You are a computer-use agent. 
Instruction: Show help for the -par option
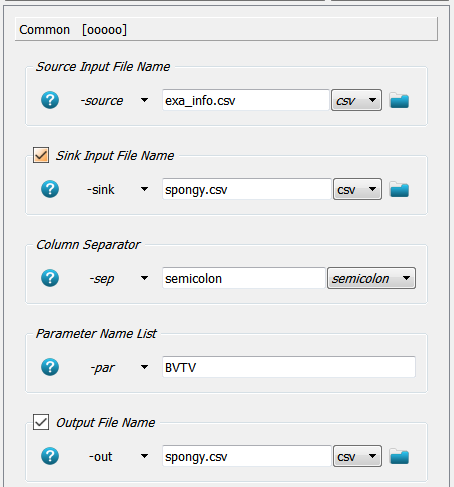coord(50,367)
